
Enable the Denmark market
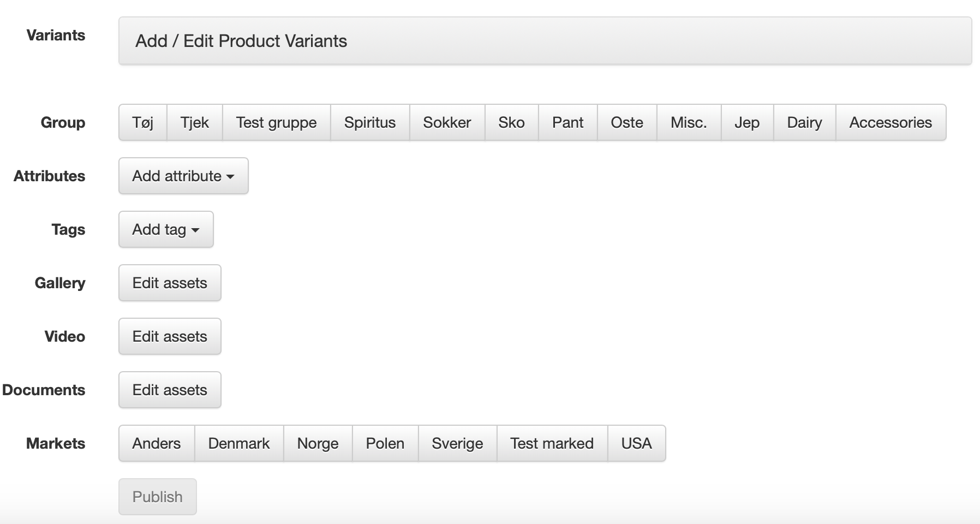coord(239,443)
